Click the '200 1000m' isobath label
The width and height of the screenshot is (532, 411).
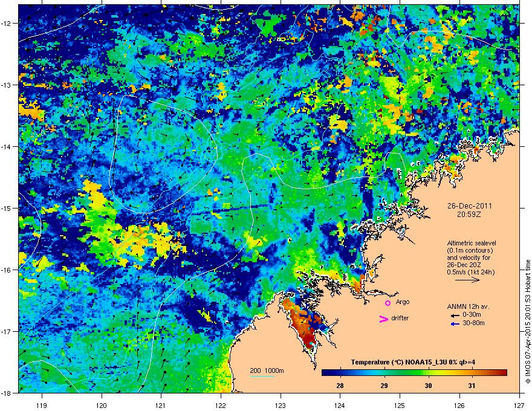[x=267, y=371]
